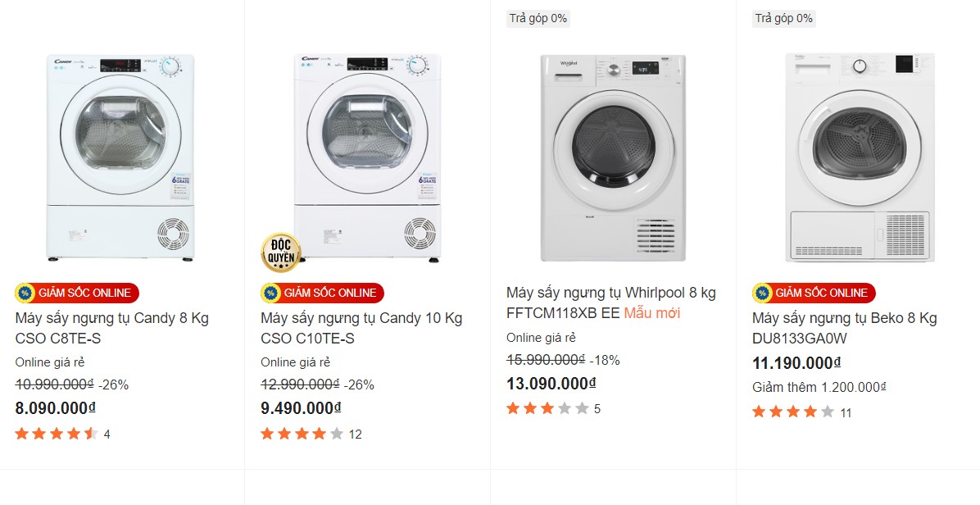Click 'Trả góp 0%' tag above Whirlpool dryer
The height and width of the screenshot is (505, 980).
click(538, 18)
